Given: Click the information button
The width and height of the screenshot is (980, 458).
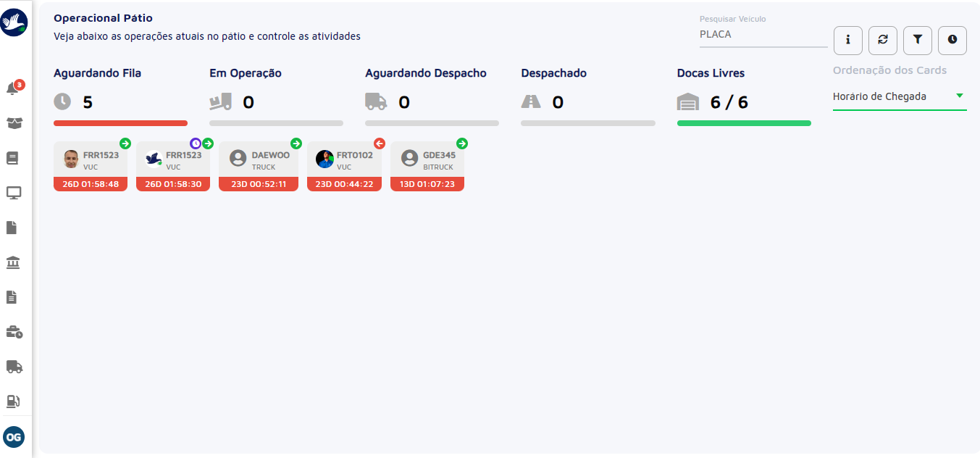Looking at the screenshot, I should (x=848, y=41).
